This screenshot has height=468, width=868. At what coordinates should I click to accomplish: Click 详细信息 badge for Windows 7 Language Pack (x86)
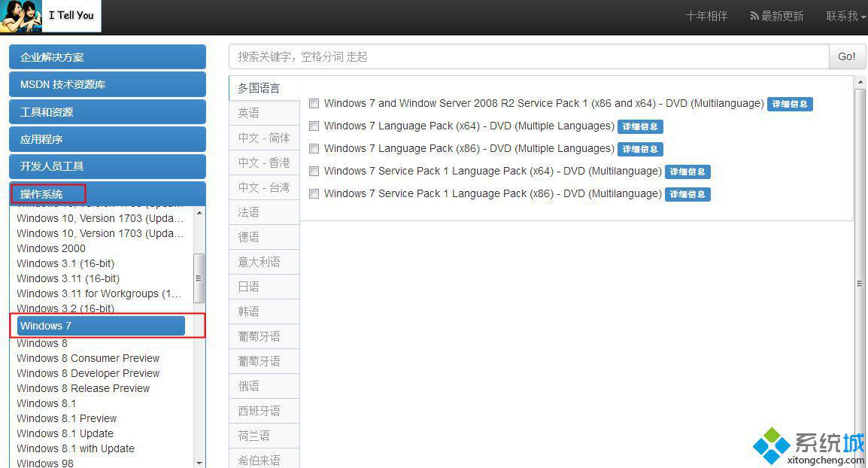point(640,149)
